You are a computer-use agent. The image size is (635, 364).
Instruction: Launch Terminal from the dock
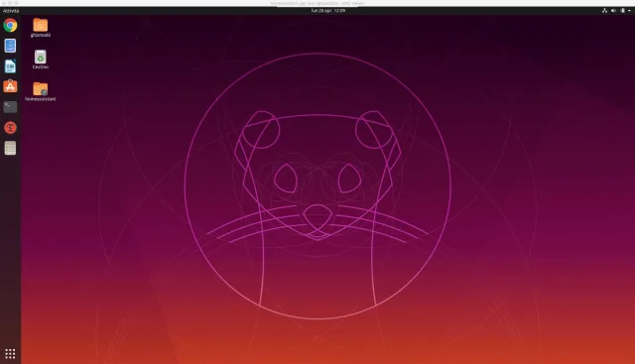10,107
